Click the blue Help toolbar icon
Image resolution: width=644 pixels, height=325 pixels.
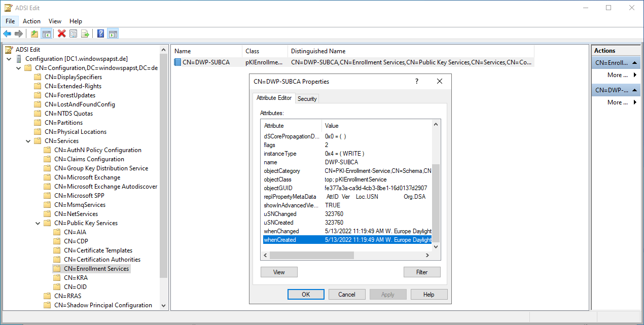tap(101, 34)
